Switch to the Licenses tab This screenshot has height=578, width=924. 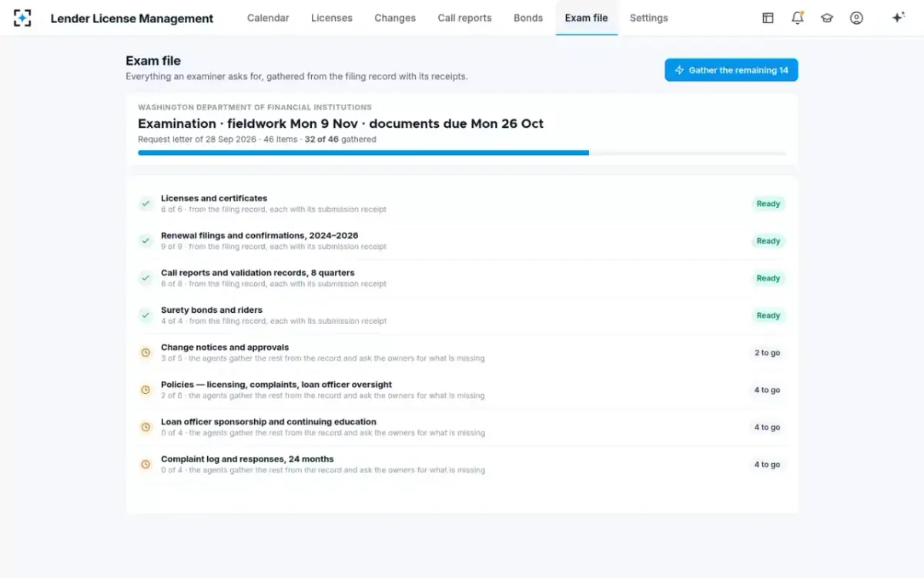(332, 18)
